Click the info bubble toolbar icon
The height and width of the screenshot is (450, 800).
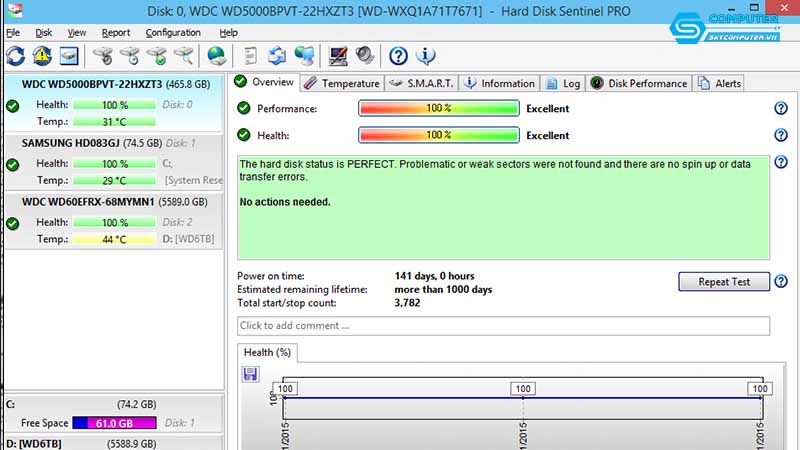425,56
